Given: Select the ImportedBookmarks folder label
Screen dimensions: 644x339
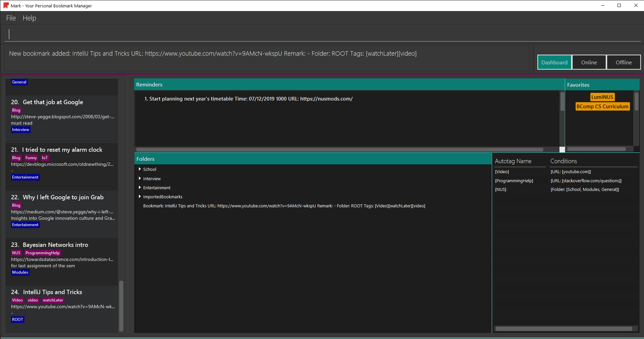Looking at the screenshot, I should pyautogui.click(x=163, y=197).
